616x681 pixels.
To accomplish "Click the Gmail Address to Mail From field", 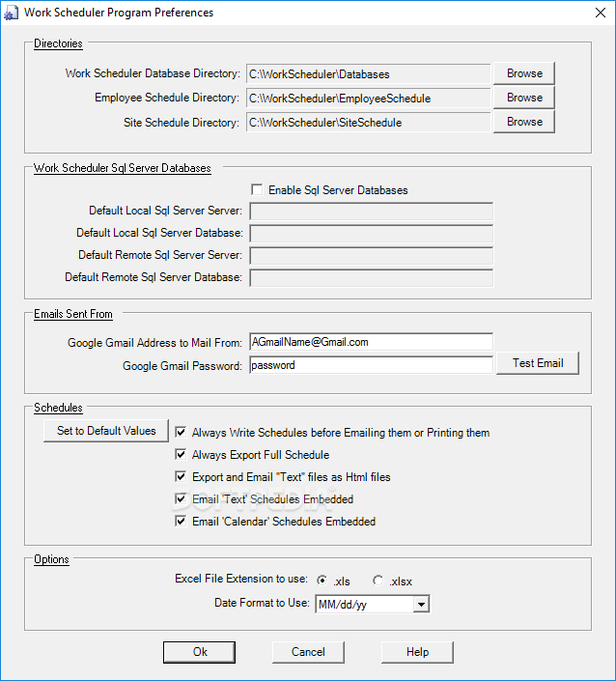I will tap(371, 342).
